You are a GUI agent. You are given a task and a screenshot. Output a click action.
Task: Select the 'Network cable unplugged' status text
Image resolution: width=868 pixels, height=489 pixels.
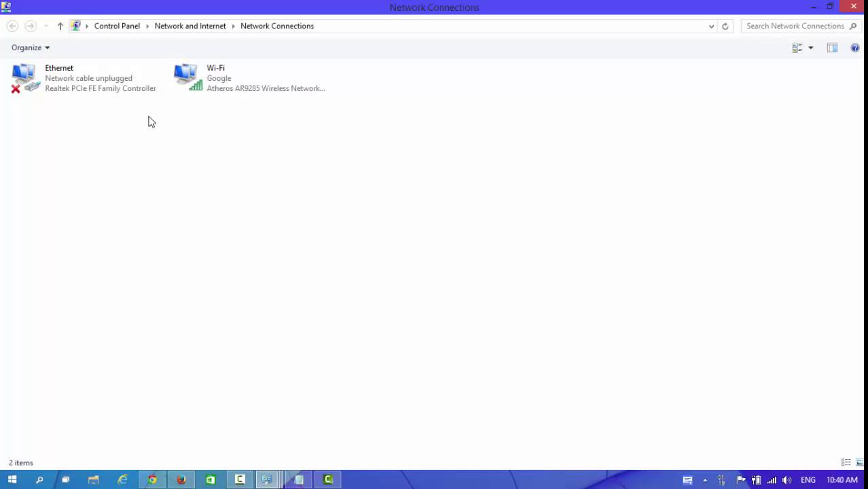(x=88, y=78)
